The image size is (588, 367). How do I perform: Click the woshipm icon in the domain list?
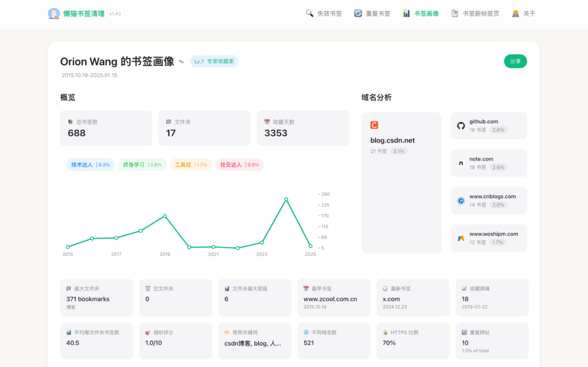click(461, 238)
